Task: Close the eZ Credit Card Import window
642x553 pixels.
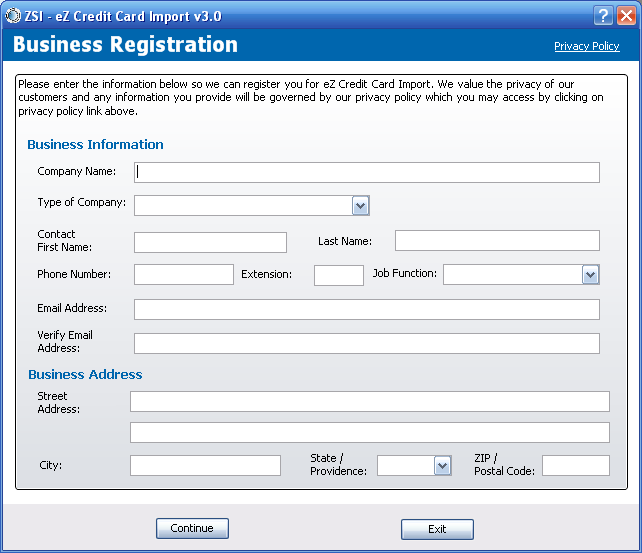Action: click(x=626, y=16)
